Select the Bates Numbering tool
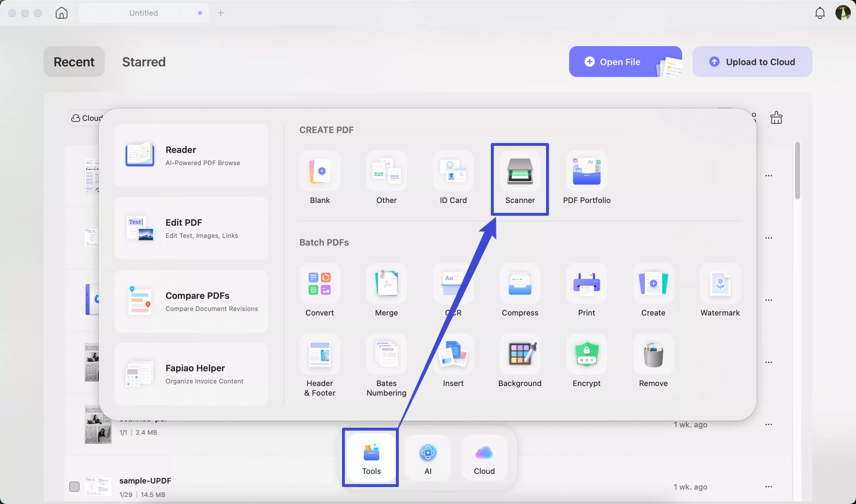 click(x=386, y=360)
